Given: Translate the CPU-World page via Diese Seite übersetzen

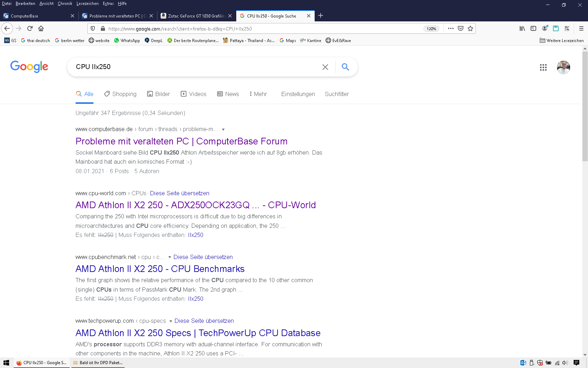Looking at the screenshot, I should point(180,193).
